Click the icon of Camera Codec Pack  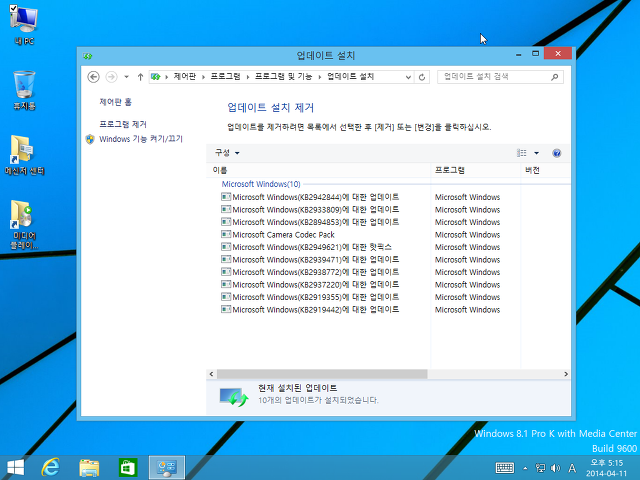coord(226,234)
